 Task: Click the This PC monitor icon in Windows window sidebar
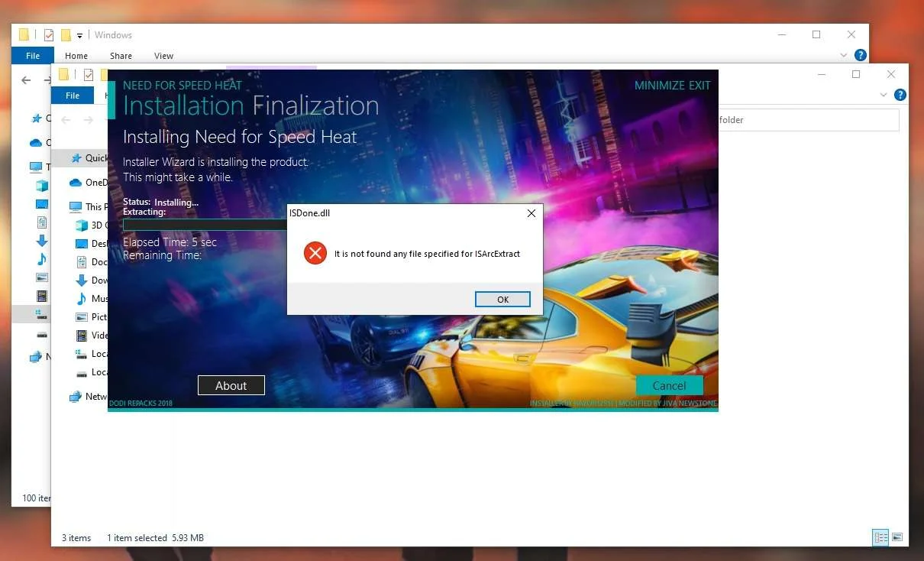[x=35, y=167]
